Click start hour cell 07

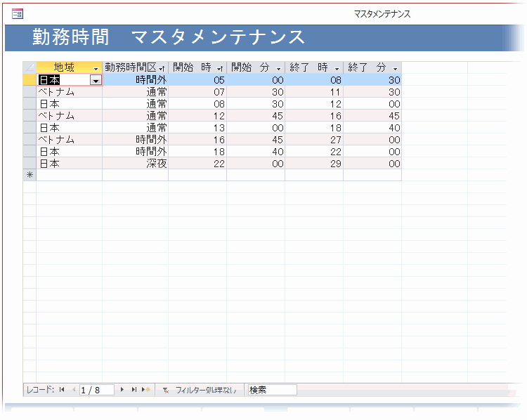pyautogui.click(x=197, y=92)
